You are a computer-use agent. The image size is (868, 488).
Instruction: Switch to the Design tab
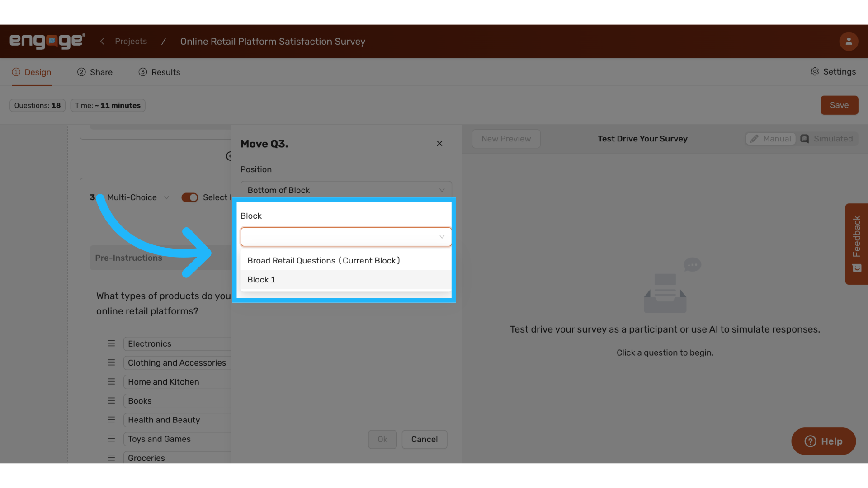[x=32, y=72]
